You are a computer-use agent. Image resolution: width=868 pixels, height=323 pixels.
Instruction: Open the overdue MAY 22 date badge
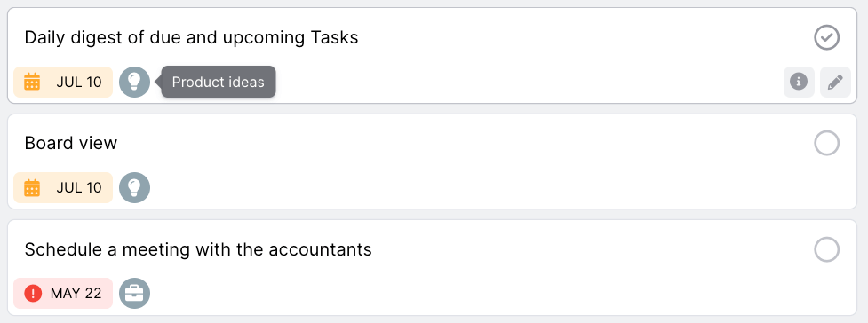pos(63,293)
